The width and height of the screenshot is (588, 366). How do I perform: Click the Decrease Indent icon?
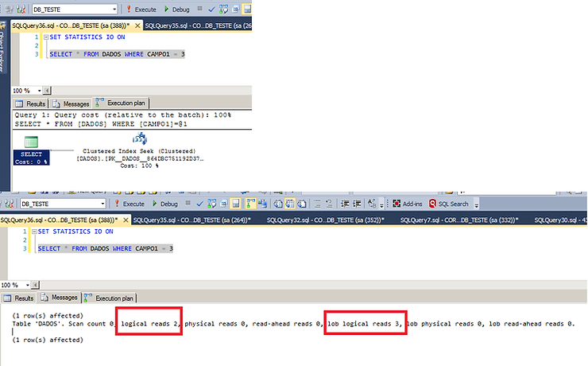(345, 204)
